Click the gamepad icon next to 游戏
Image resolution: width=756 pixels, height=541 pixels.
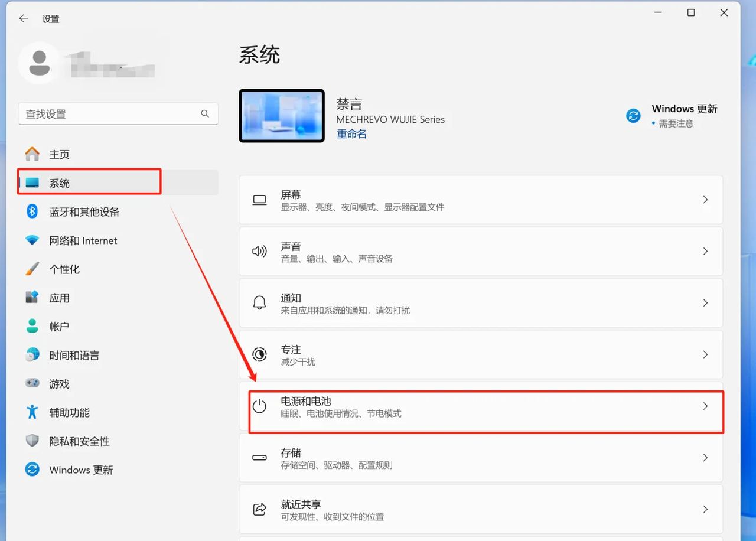tap(32, 383)
